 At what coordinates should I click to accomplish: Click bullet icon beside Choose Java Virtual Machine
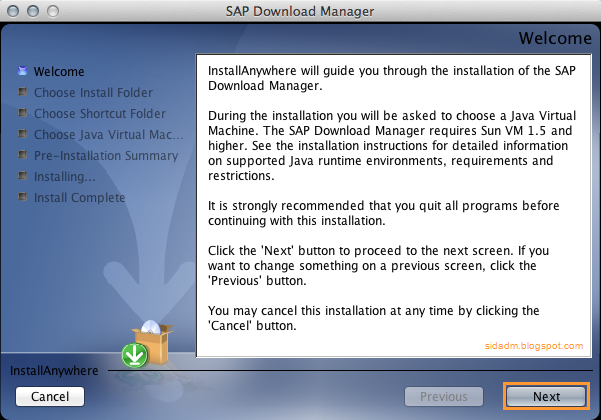click(23, 134)
